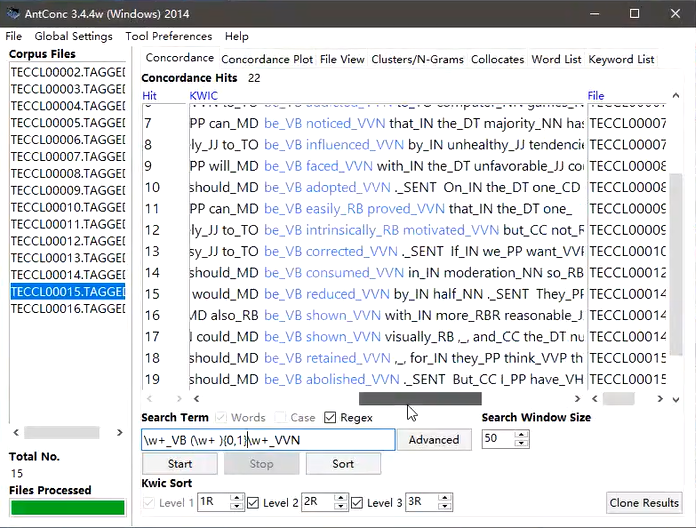Toggle the Level 2 sort checkbox
The height and width of the screenshot is (528, 696).
[253, 502]
